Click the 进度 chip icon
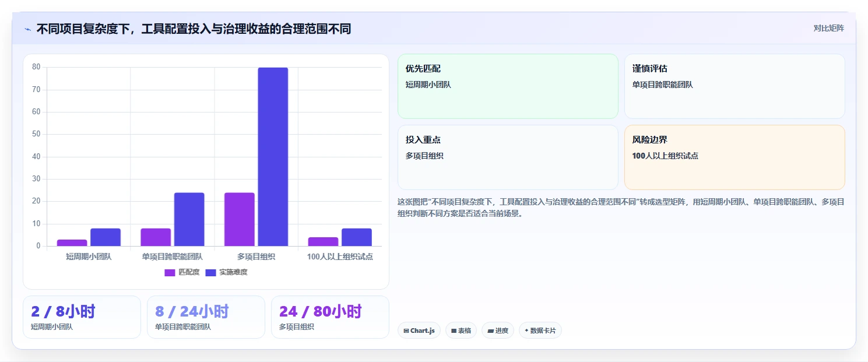The height and width of the screenshot is (362, 868). pos(490,331)
